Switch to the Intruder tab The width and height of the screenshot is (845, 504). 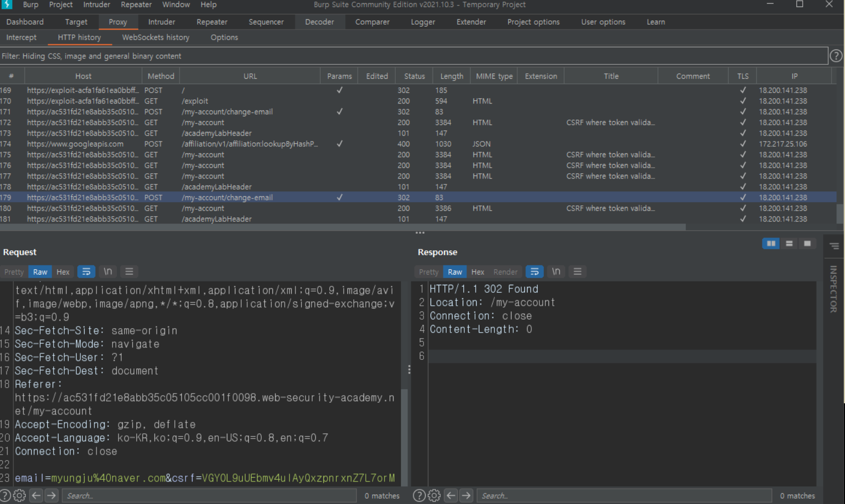click(162, 22)
